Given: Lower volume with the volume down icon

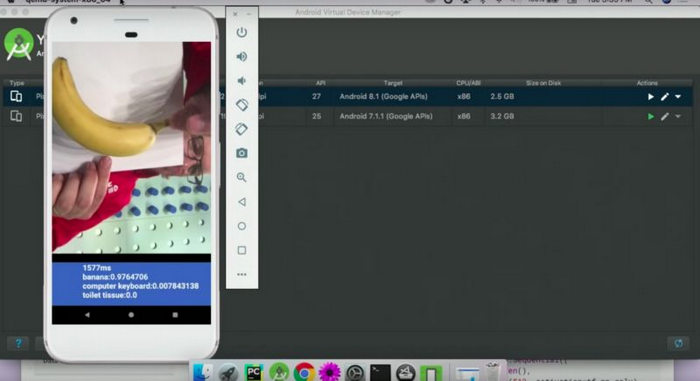Looking at the screenshot, I should click(241, 81).
